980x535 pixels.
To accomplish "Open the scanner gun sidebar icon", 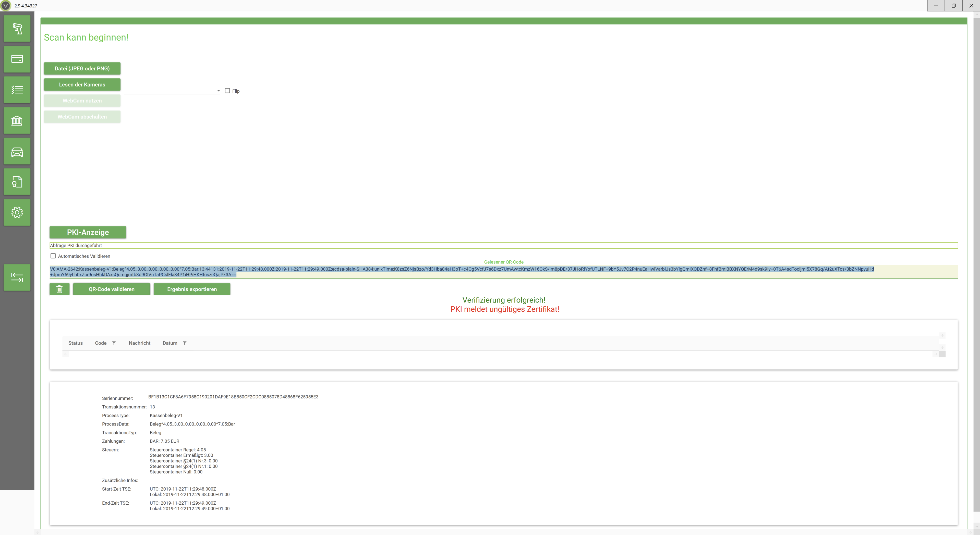I will [x=17, y=29].
